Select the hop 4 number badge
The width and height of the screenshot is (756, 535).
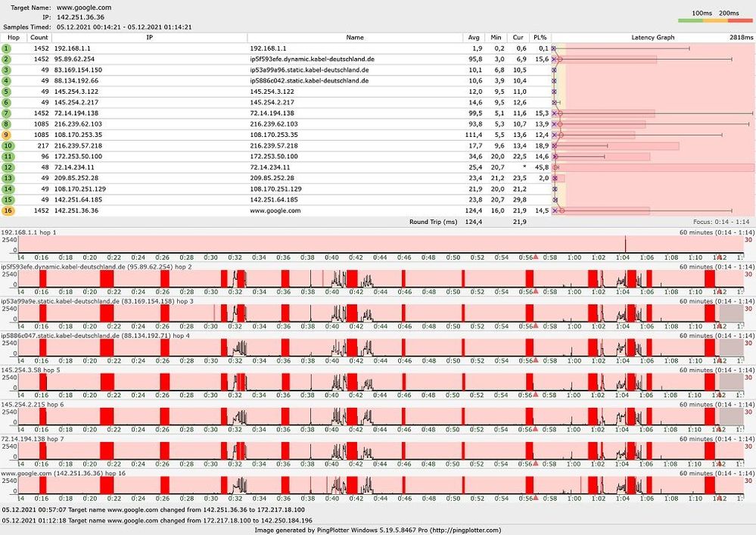tap(6, 81)
